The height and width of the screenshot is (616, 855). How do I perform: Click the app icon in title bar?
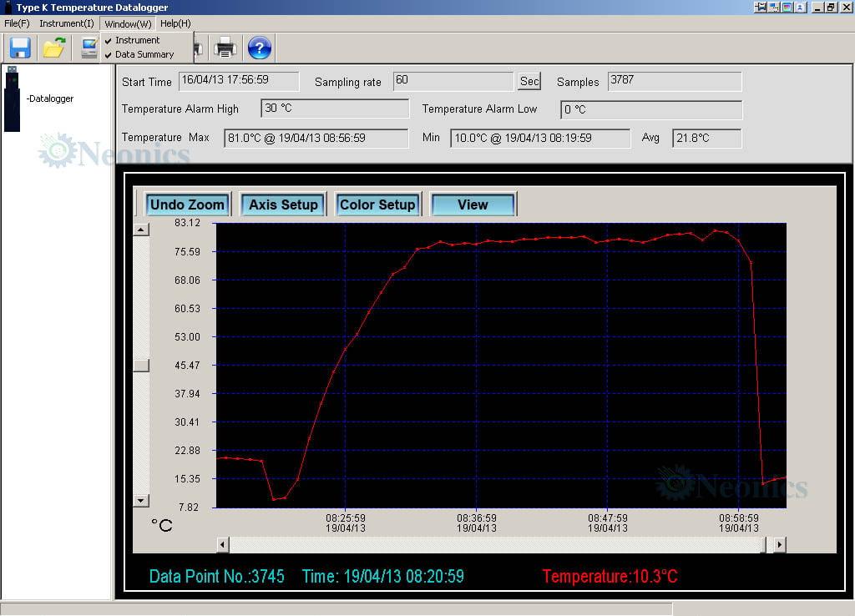8,7
